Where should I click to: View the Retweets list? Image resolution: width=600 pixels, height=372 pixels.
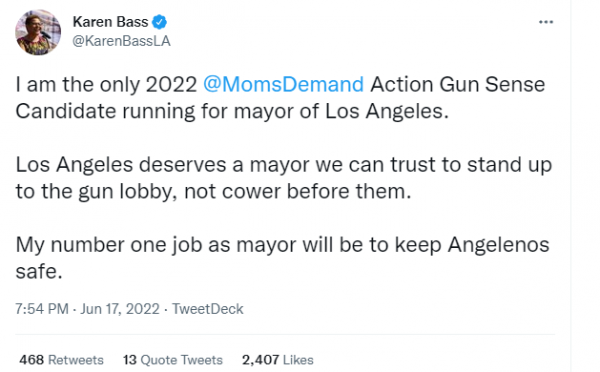76,360
